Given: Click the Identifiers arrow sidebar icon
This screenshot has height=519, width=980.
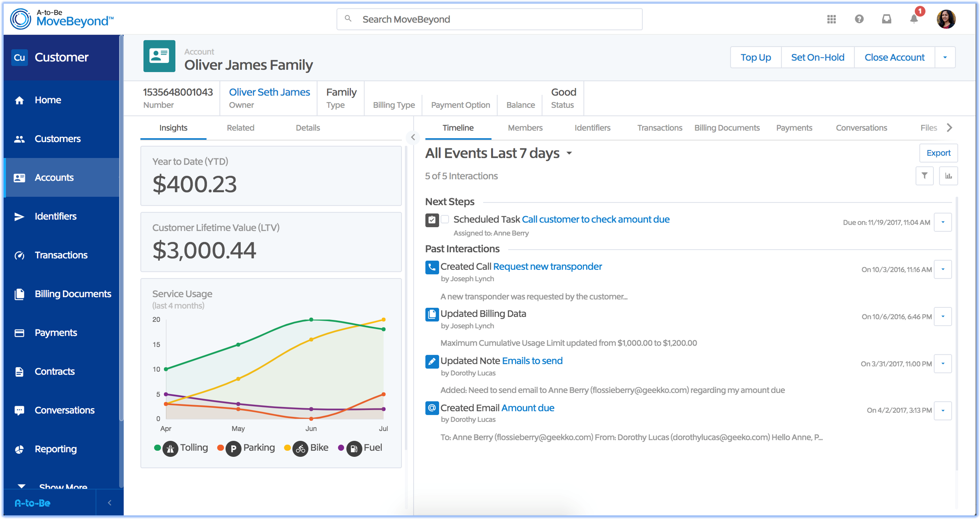Looking at the screenshot, I should click(x=19, y=217).
